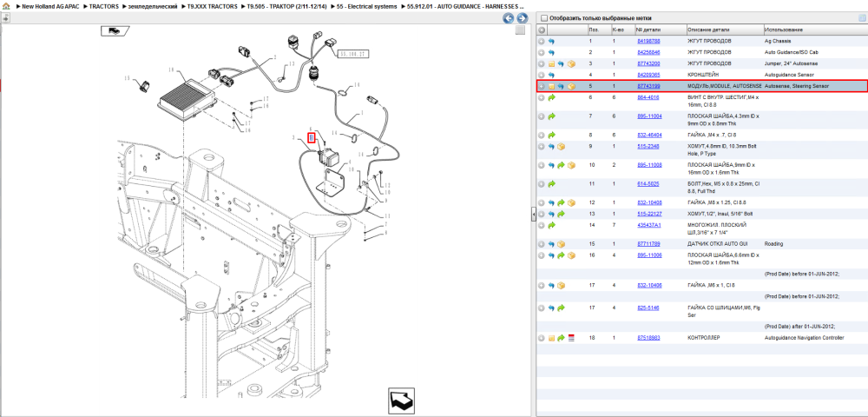Open part number link 832-10406
This screenshot has height=417, width=868.
coord(649,285)
